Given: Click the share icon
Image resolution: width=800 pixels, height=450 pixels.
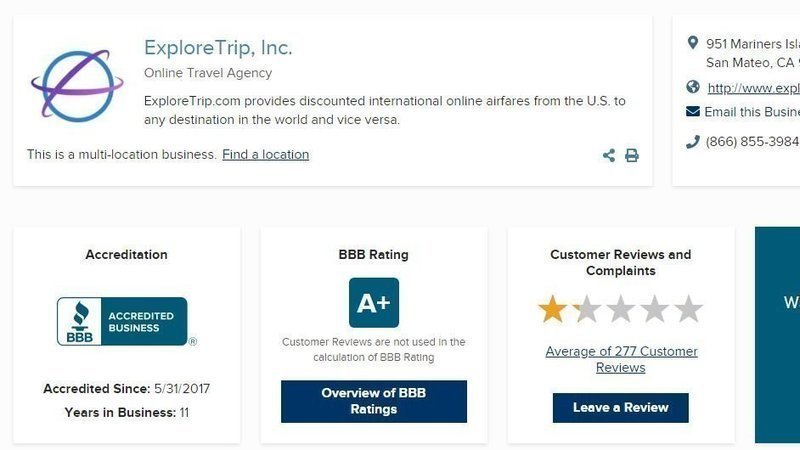Looking at the screenshot, I should 609,155.
